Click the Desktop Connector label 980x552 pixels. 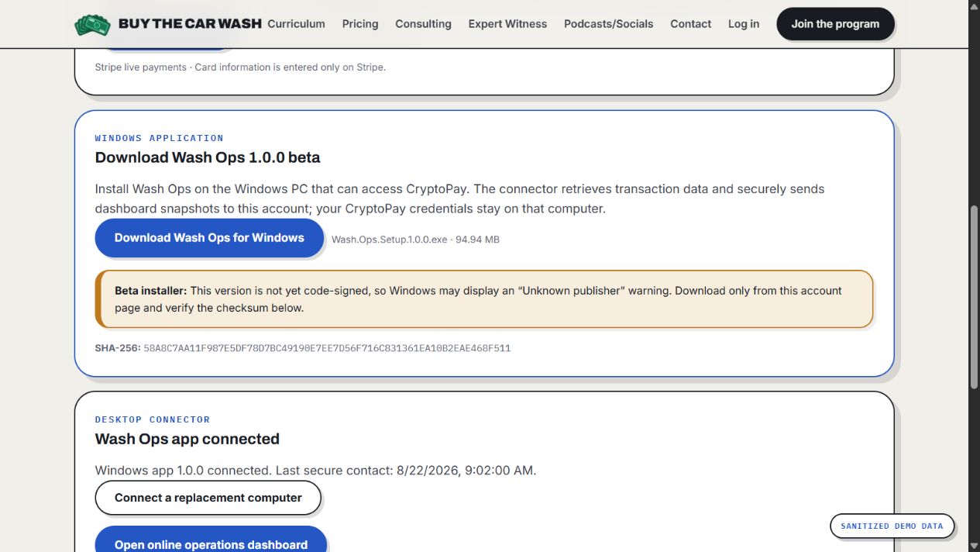pyautogui.click(x=153, y=419)
